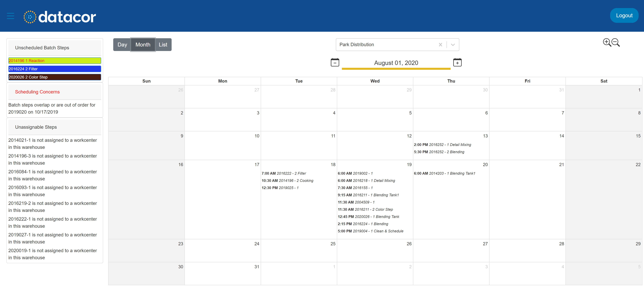Open 2:15 PM 2016224 - 1 Blending event

[x=363, y=224]
